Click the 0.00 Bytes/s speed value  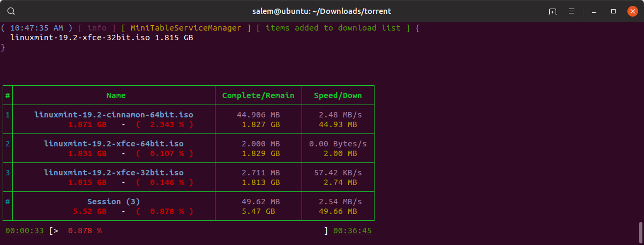click(338, 144)
